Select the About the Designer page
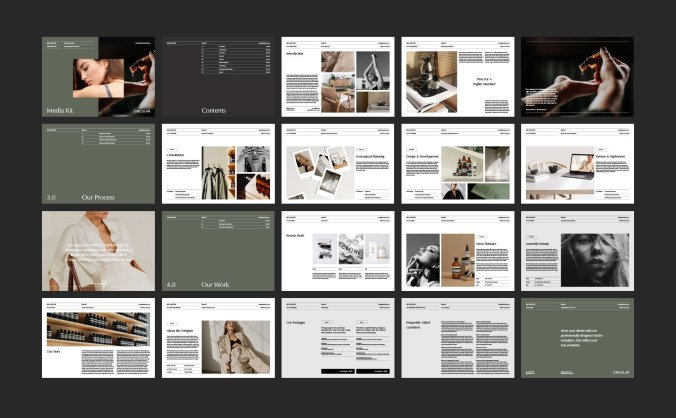This screenshot has height=418, width=676. [218, 337]
